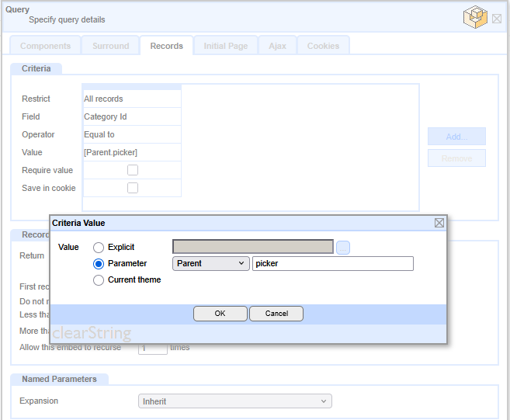Open the Ajax tab
This screenshot has width=510, height=420.
tap(277, 46)
